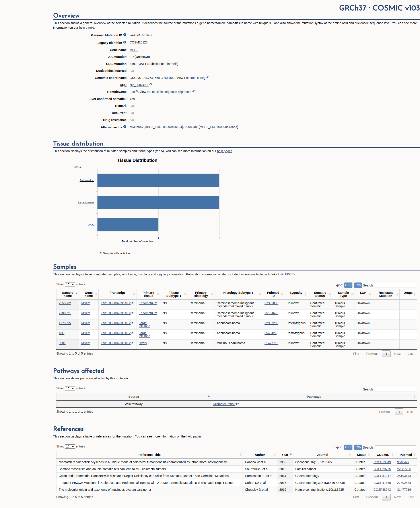Open alternative ID 90080461 MSH2_ENST00000543555
Image resolution: width=420 pixels, height=508 pixels.
click(212, 127)
